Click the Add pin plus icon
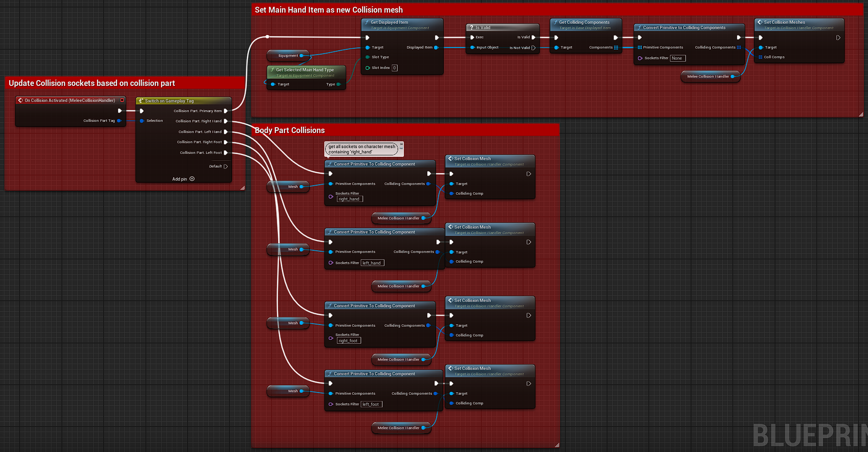The width and height of the screenshot is (868, 452). pyautogui.click(x=192, y=179)
